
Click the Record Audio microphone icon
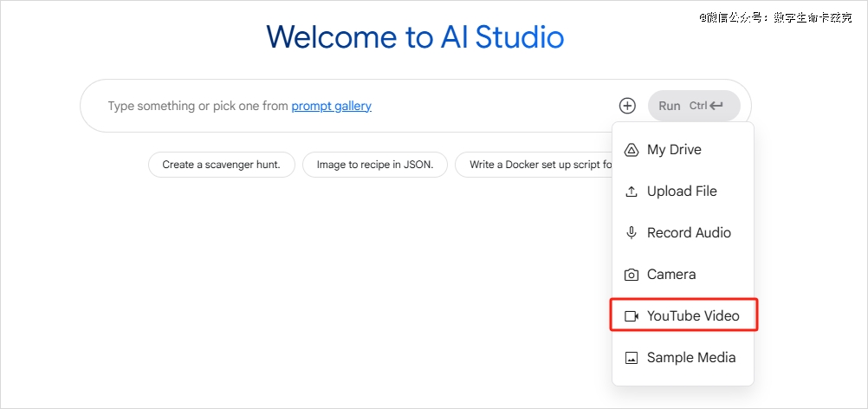pyautogui.click(x=631, y=233)
